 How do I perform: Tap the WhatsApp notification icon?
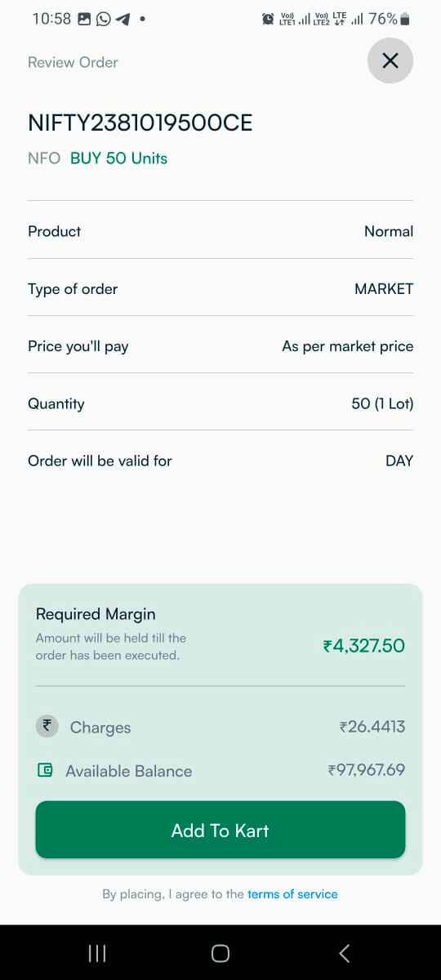tap(104, 19)
